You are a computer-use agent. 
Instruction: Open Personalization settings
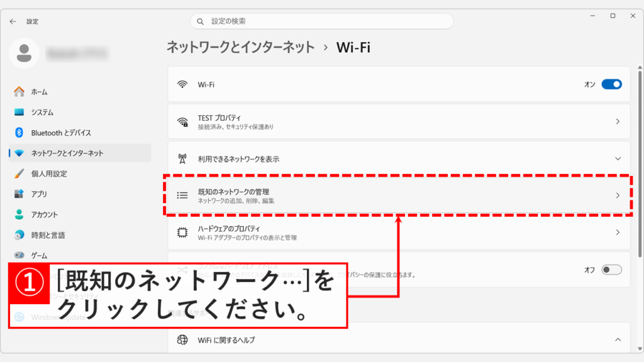(80, 173)
